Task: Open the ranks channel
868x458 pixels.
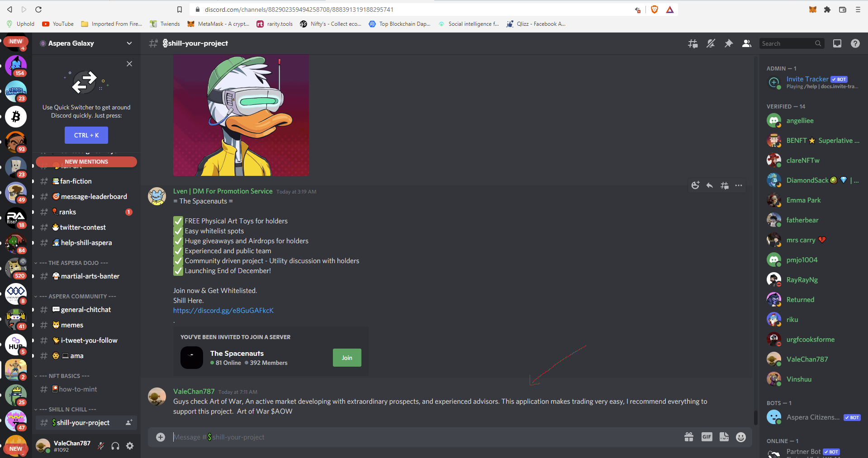Action: tap(86, 212)
